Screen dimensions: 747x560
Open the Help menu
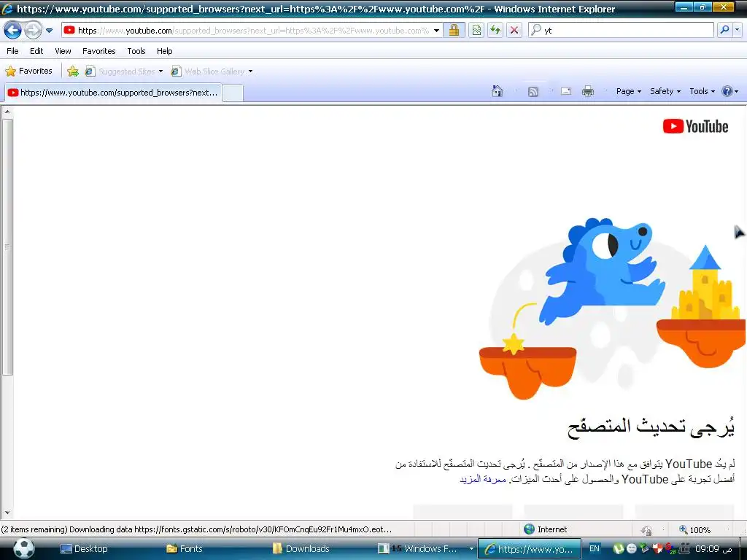pyautogui.click(x=165, y=51)
